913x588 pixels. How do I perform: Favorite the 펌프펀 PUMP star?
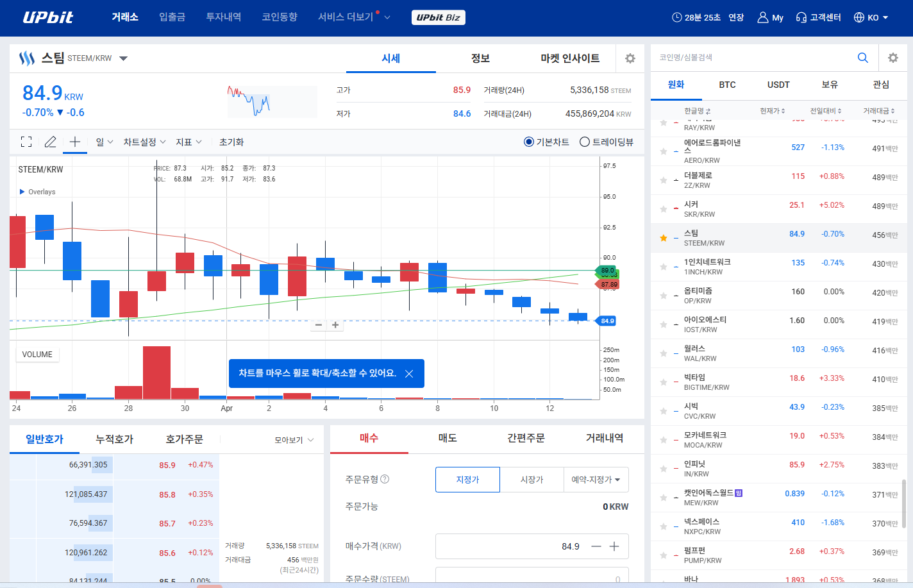point(664,556)
